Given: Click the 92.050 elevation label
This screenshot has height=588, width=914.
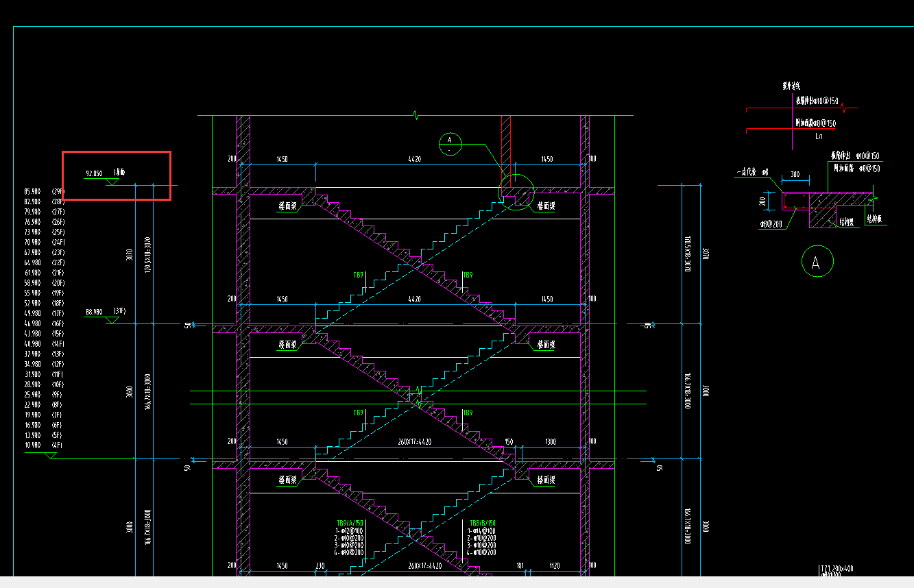Looking at the screenshot, I should pyautogui.click(x=94, y=173).
